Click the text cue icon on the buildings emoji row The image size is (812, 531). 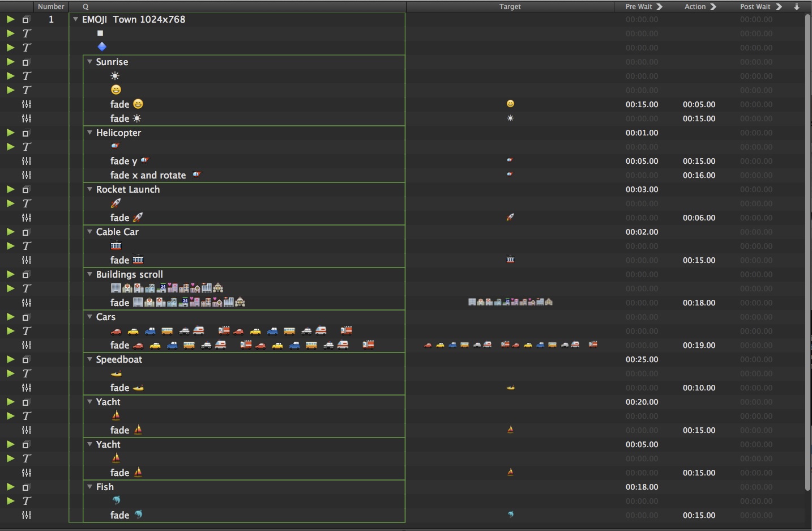[26, 288]
